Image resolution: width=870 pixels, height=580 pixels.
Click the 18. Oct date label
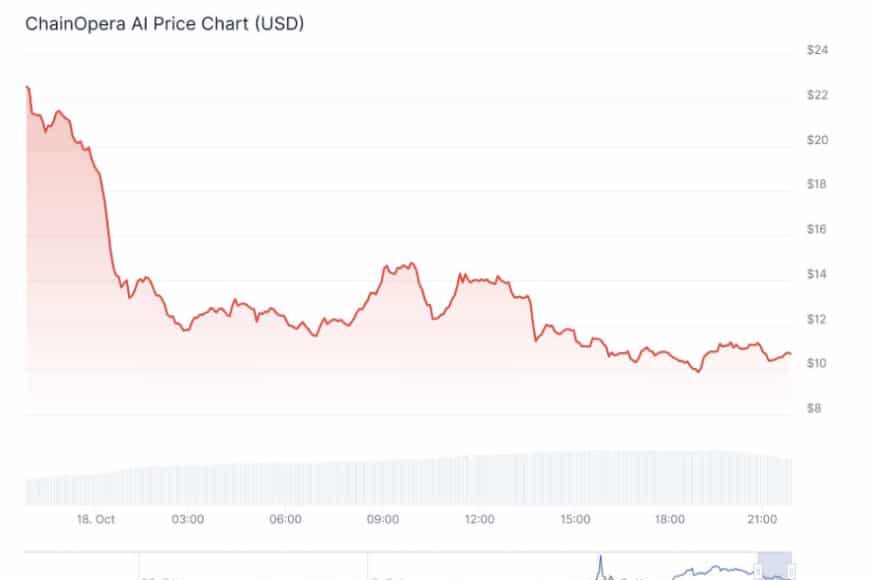[x=97, y=519]
